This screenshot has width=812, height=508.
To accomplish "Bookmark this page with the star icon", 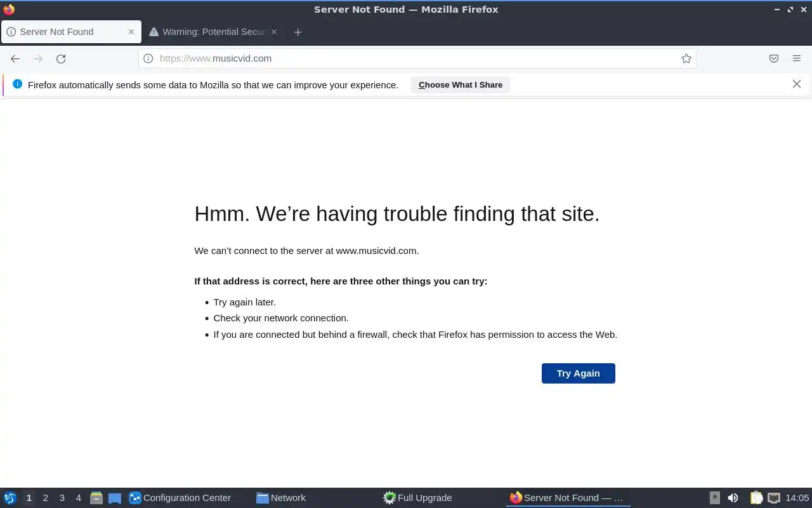I will pos(686,58).
